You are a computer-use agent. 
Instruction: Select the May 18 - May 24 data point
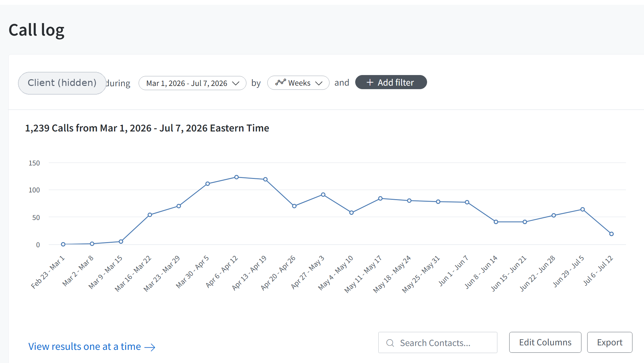409,201
